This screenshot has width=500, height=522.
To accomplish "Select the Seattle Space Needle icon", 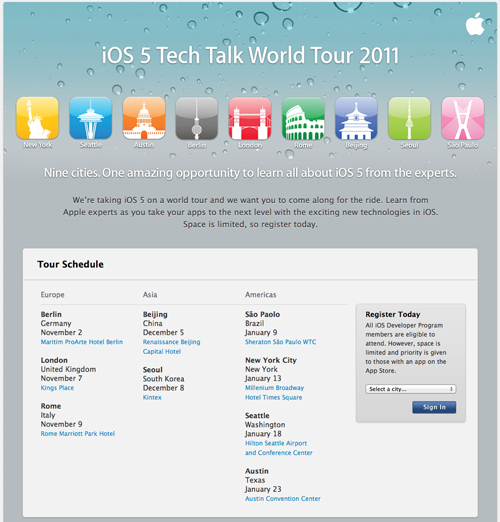I will [x=91, y=118].
